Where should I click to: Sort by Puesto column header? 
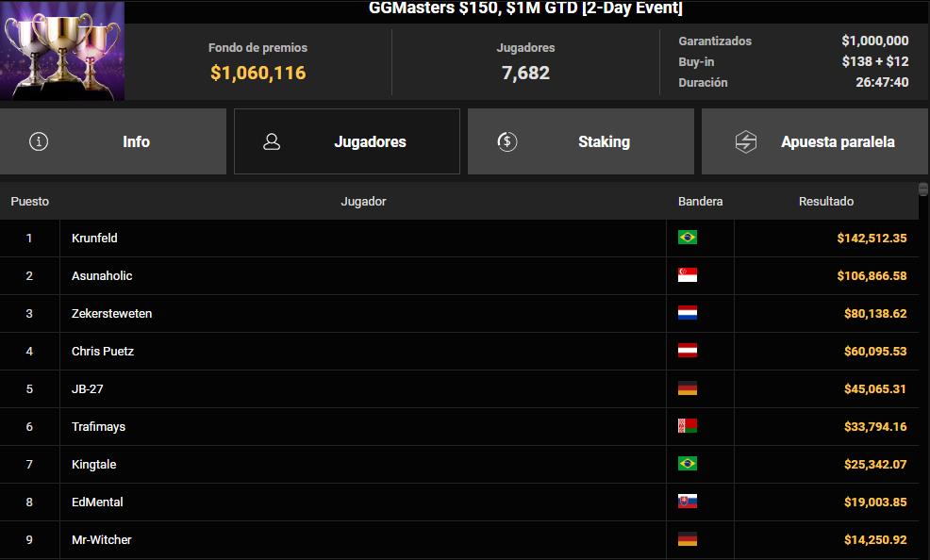click(x=29, y=202)
